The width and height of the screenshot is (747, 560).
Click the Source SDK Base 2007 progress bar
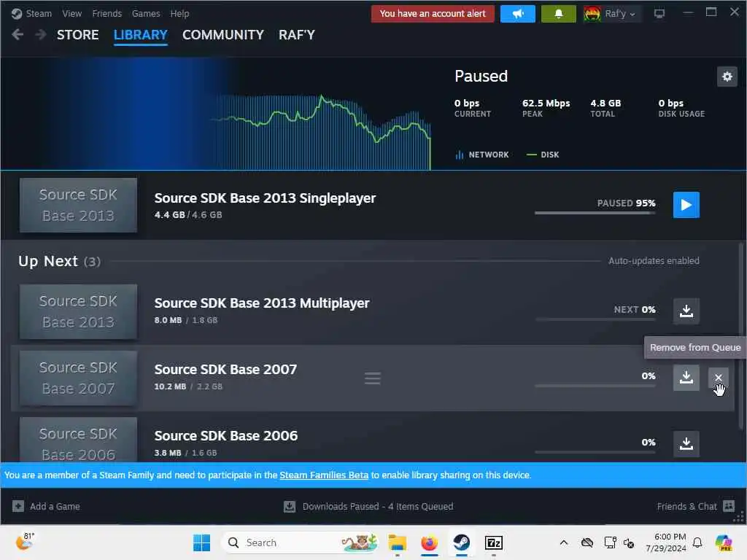point(595,386)
